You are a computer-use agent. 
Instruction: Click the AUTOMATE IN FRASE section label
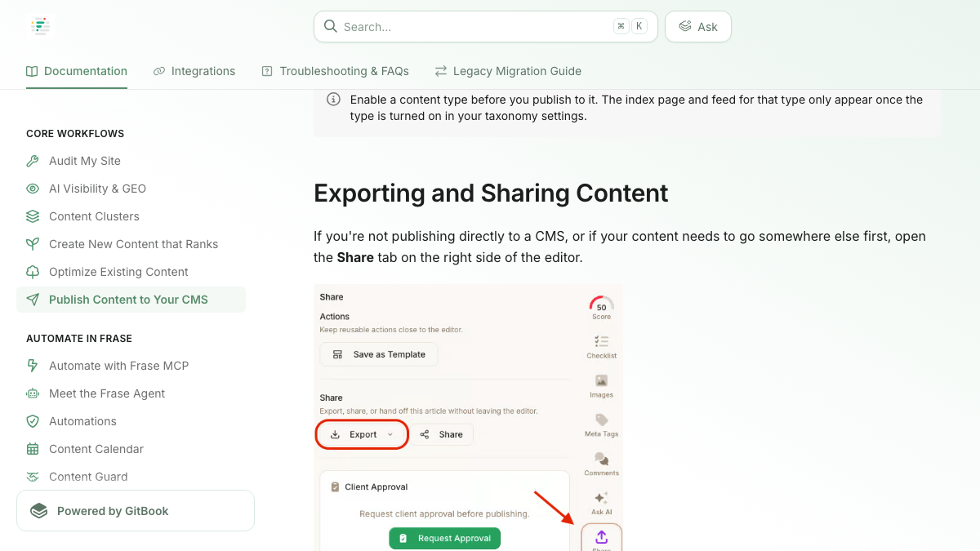(79, 339)
